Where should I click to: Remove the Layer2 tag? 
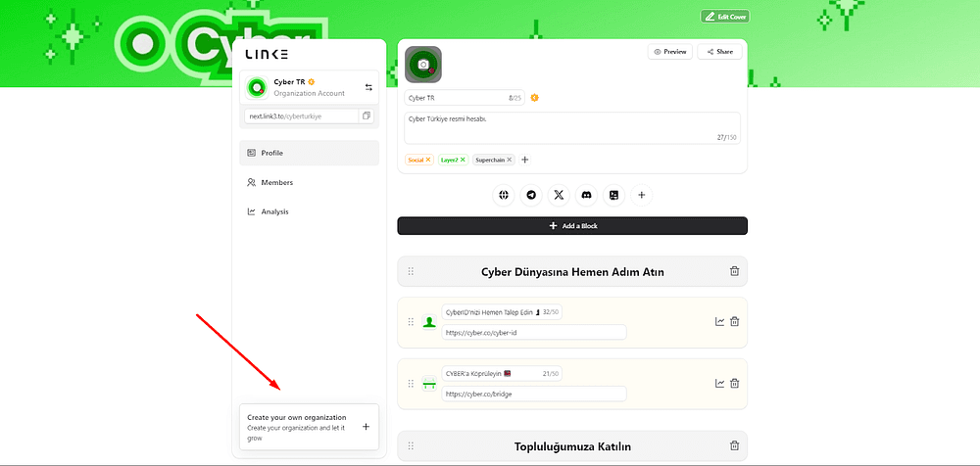[x=463, y=160]
